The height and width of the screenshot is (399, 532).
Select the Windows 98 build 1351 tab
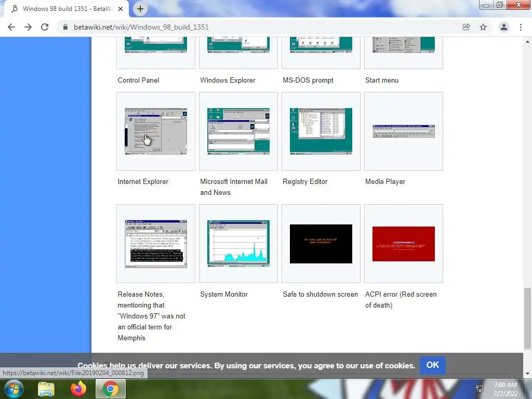click(x=66, y=9)
